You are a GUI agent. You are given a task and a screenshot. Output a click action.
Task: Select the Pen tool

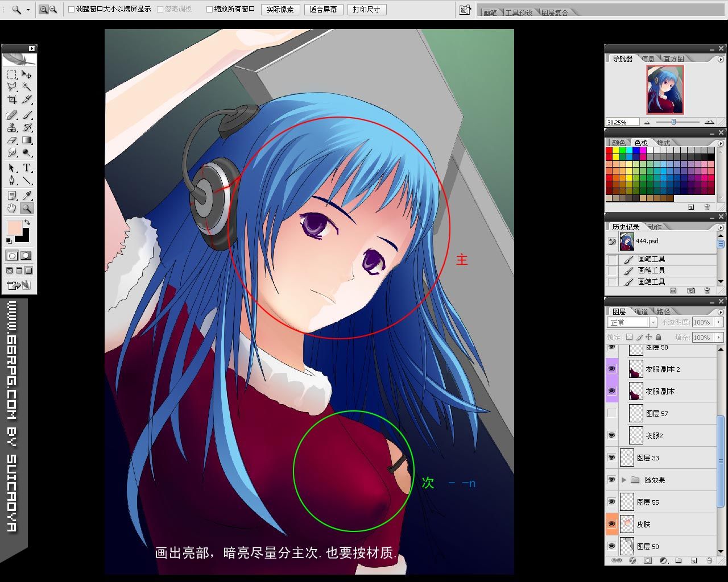(12, 181)
